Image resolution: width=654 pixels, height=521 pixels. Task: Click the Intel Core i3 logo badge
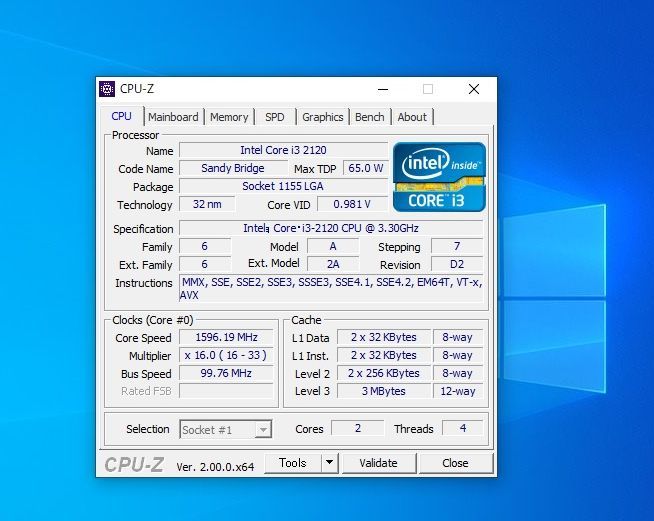click(439, 177)
